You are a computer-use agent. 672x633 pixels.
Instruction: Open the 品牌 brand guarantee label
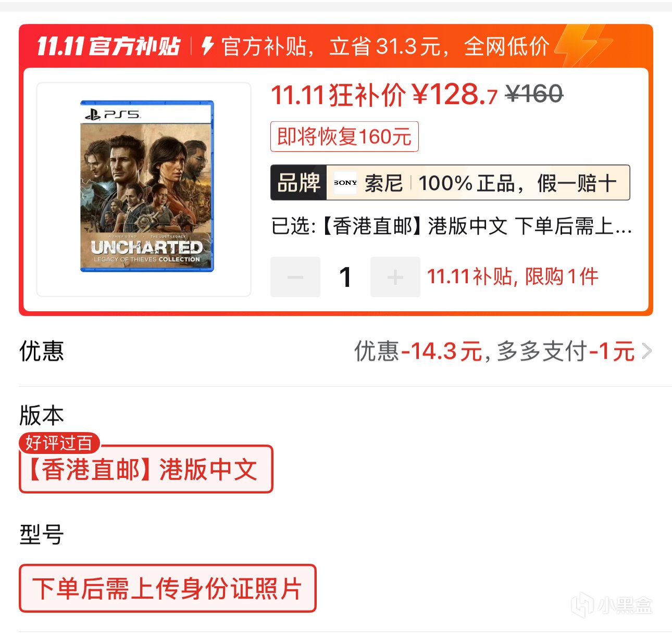[298, 183]
